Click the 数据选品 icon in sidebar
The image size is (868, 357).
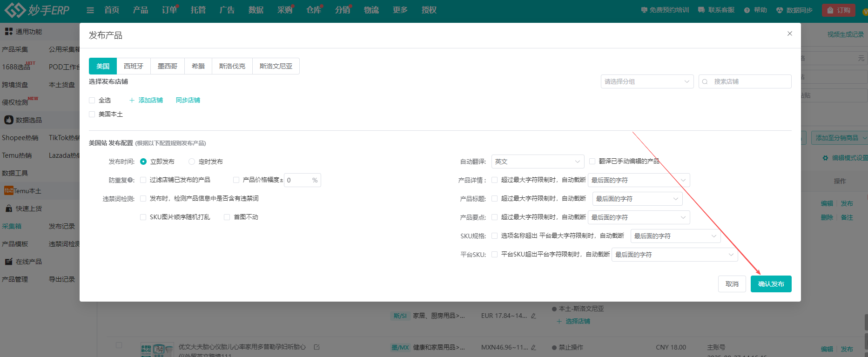[9, 120]
